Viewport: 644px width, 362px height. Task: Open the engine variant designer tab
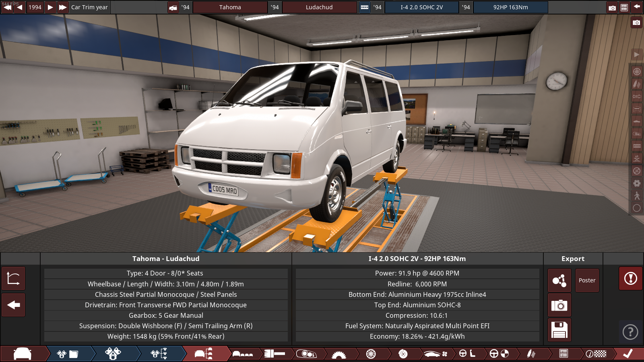[x=114, y=354]
